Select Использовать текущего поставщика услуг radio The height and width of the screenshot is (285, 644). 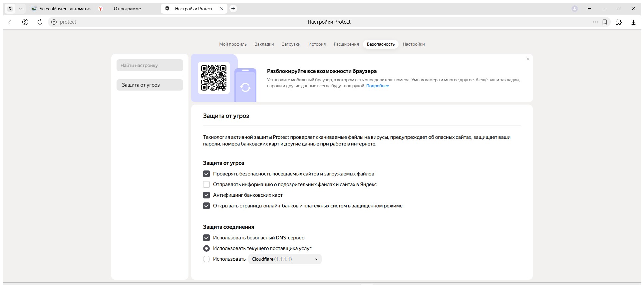[206, 248]
